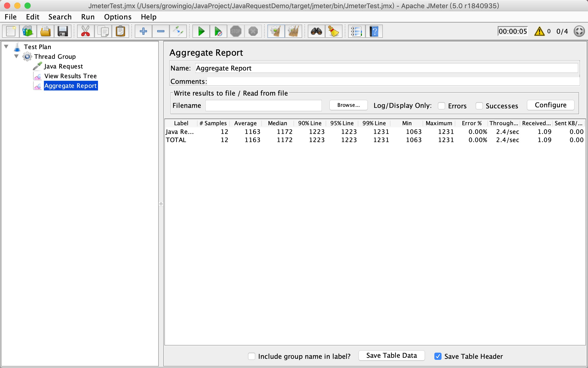
Task: Click the Shutdown X icon
Action: [x=253, y=31]
